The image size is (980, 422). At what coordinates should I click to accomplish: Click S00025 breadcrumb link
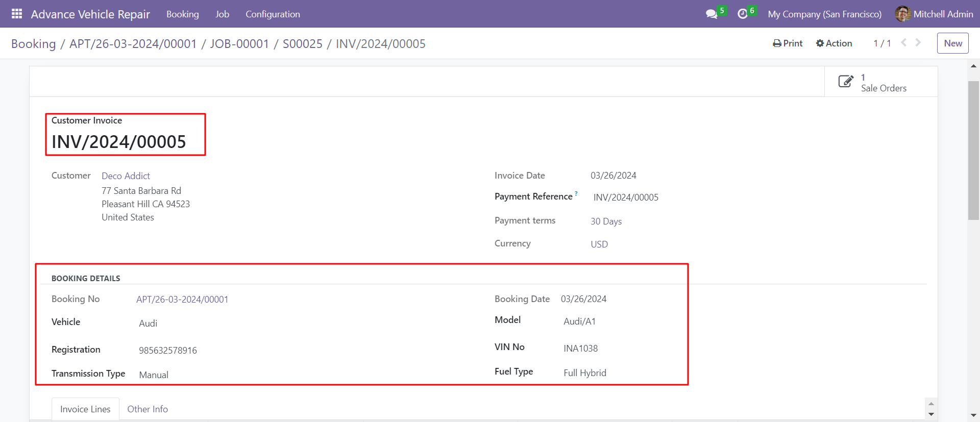[303, 44]
